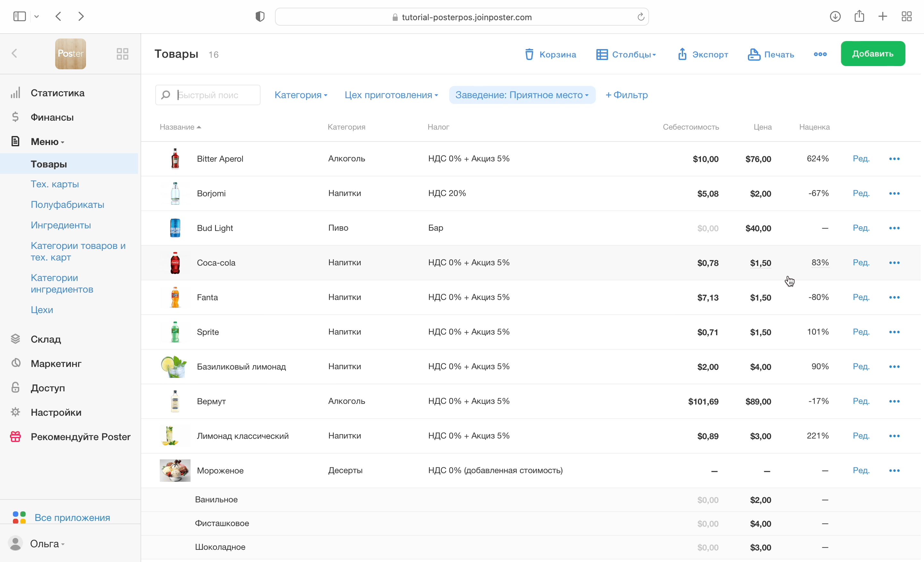
Task: Open the apps grid icon beside Poster logo
Action: [x=122, y=54]
